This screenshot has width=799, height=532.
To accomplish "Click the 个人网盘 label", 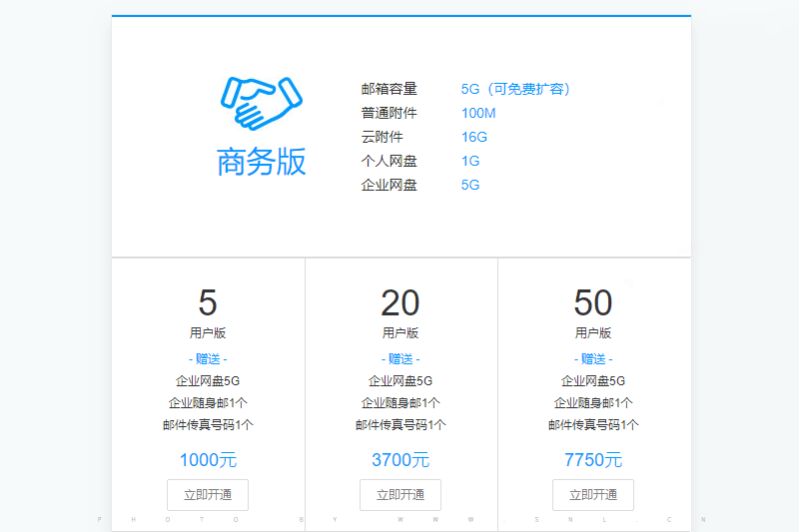I will (x=389, y=161).
